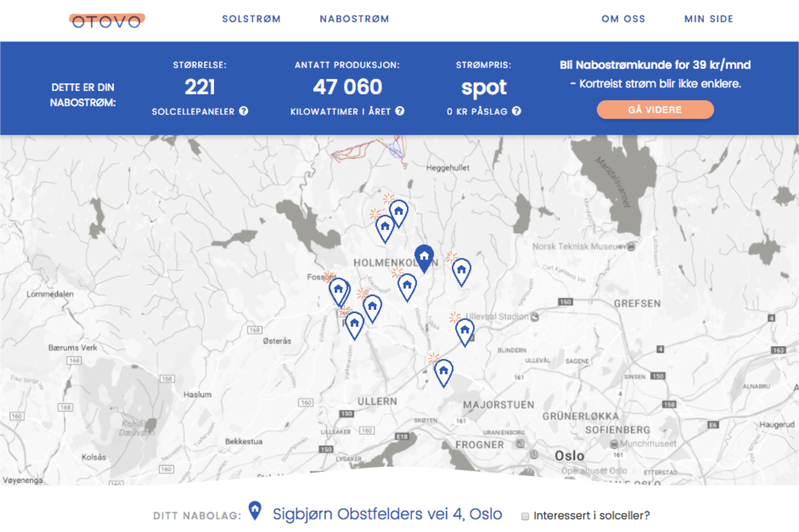Screen dimensions: 799x532
Task: Click the 'Oslo' city label on the map
Action: point(569,456)
